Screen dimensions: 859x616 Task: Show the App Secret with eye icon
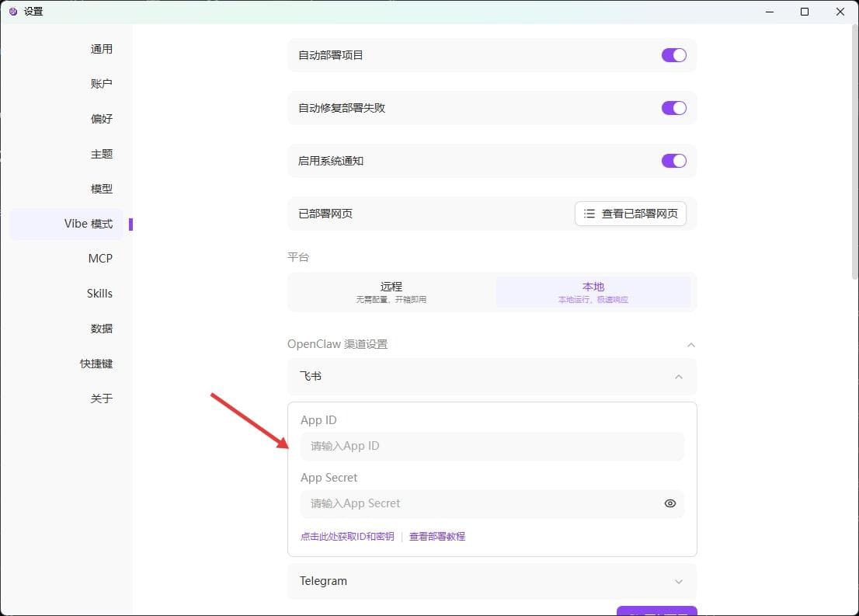[x=670, y=503]
